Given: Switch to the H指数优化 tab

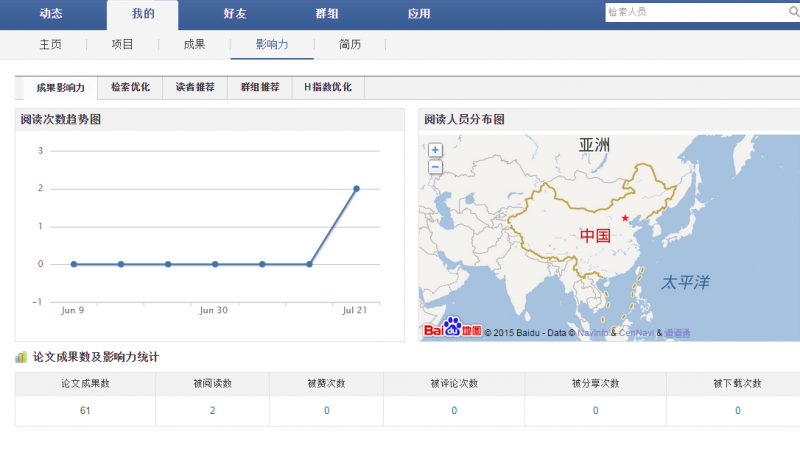Looking at the screenshot, I should tap(328, 87).
